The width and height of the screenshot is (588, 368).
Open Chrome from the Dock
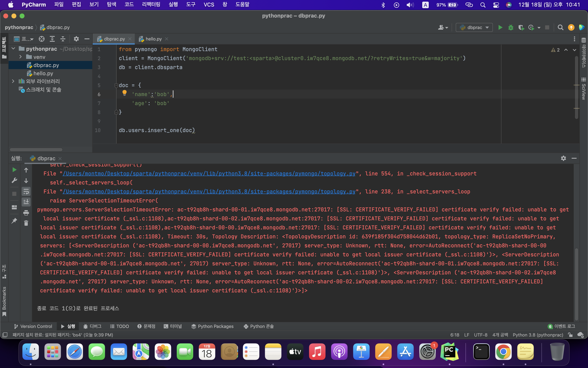(x=503, y=351)
